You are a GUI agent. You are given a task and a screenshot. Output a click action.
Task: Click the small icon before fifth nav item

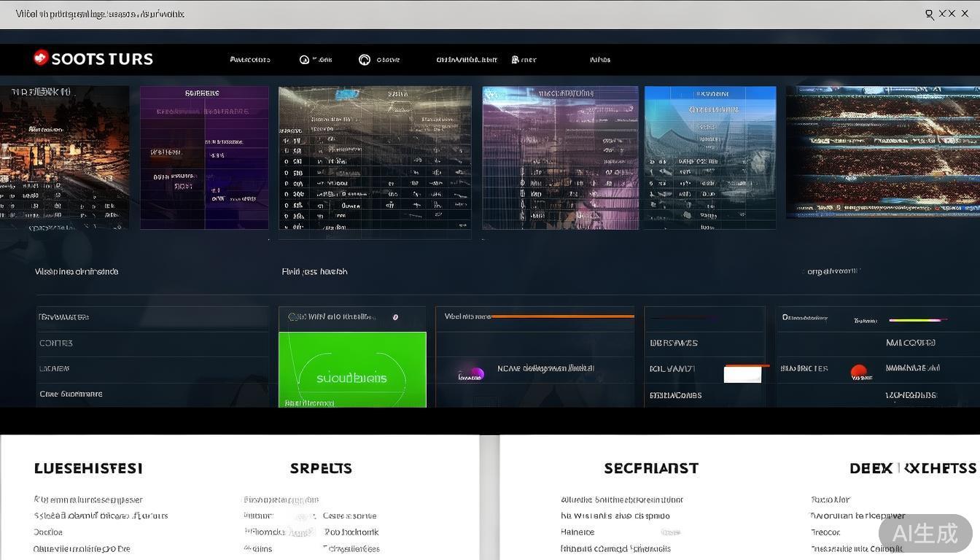click(x=516, y=60)
